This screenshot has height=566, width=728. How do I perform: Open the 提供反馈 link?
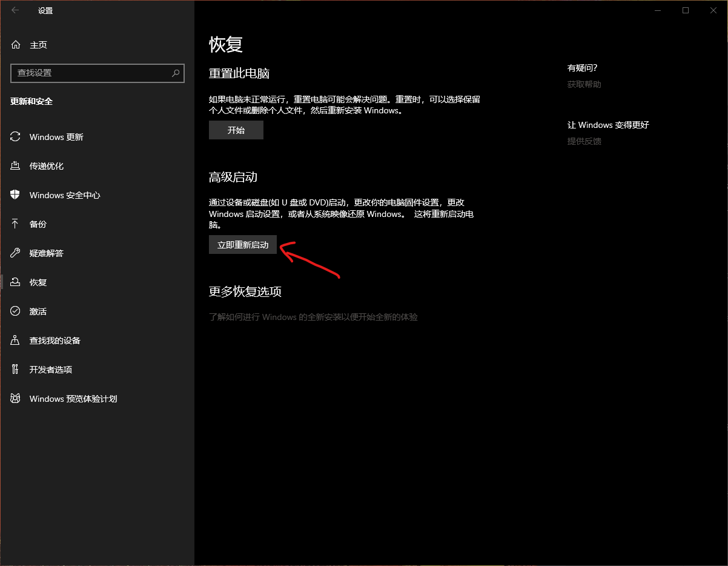coord(584,141)
